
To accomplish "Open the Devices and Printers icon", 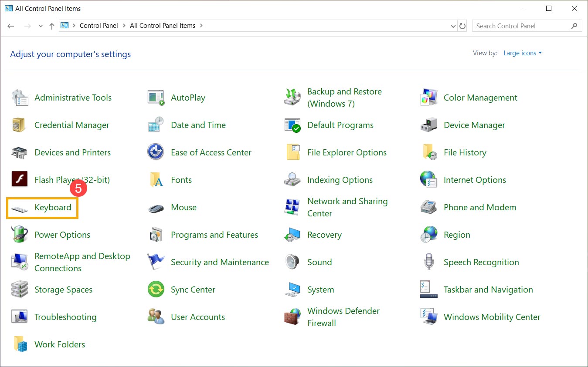I will click(20, 152).
